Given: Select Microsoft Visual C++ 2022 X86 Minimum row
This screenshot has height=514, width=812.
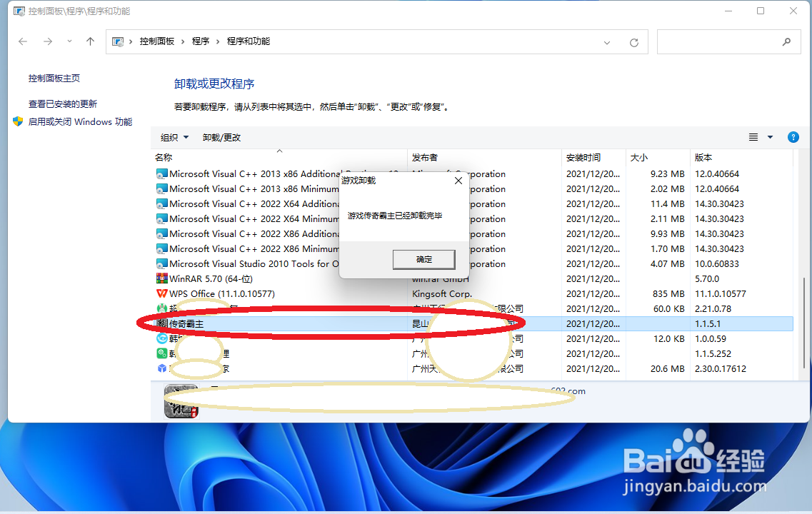Looking at the screenshot, I should coord(473,249).
